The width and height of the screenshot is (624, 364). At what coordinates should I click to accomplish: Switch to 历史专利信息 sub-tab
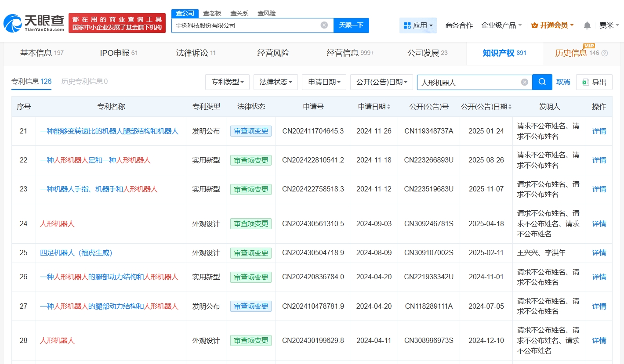[84, 82]
